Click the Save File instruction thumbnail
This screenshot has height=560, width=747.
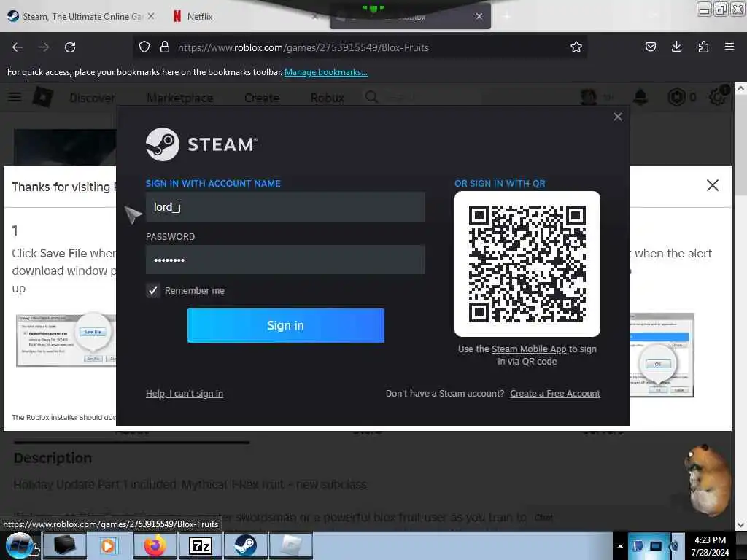(x=66, y=340)
